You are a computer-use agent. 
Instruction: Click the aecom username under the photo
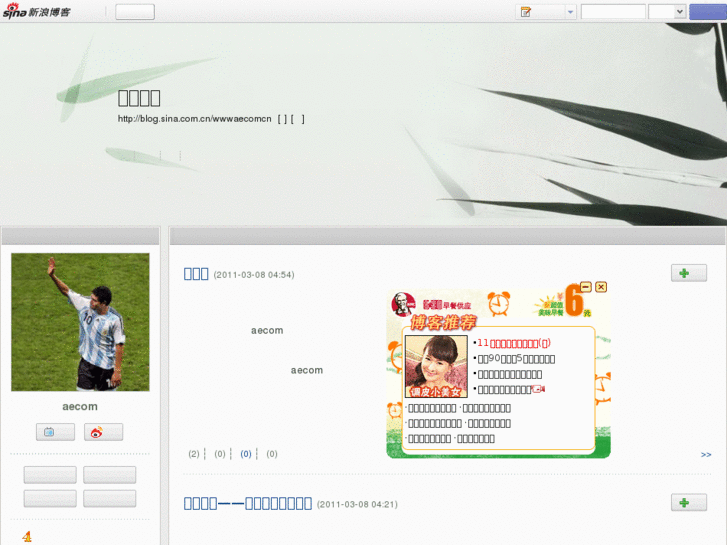80,407
